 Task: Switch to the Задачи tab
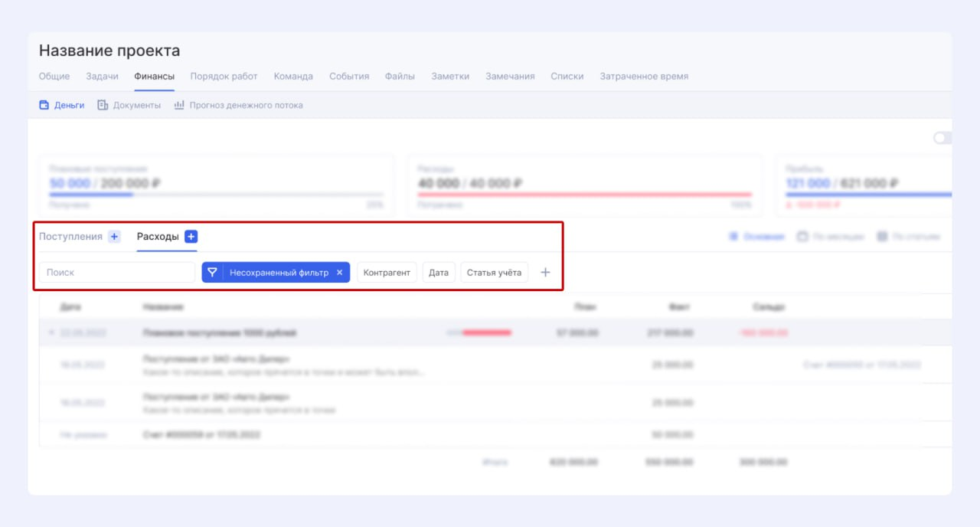(102, 77)
